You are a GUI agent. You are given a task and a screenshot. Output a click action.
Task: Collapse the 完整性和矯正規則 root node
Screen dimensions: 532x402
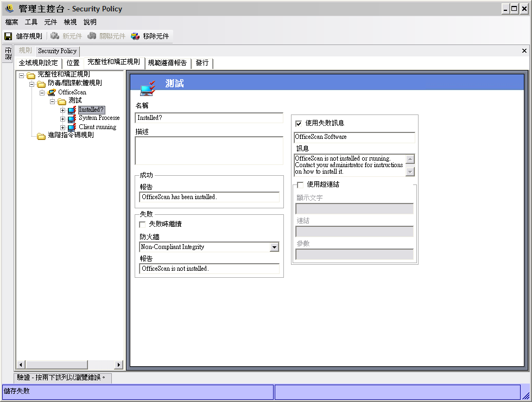21,75
